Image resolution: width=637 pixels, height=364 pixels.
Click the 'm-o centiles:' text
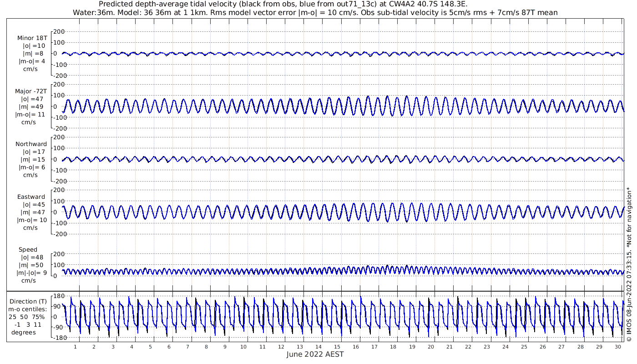coord(28,309)
